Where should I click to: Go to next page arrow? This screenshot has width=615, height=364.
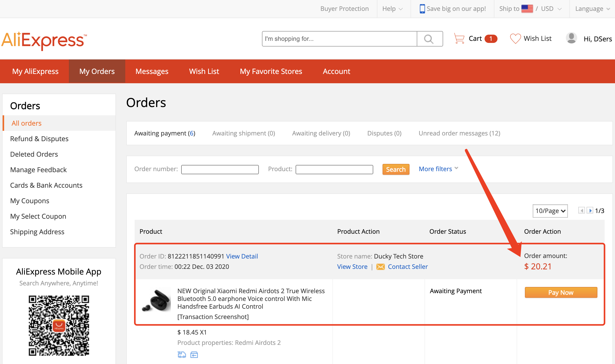590,210
